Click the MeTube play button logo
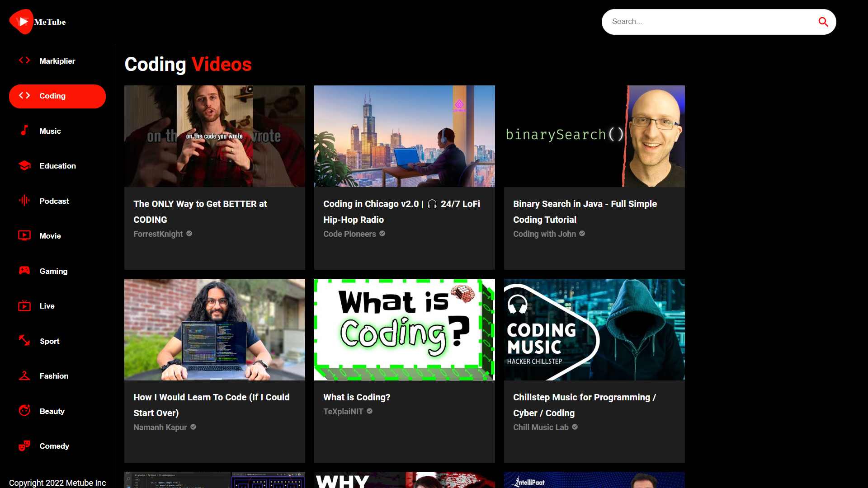This screenshot has height=488, width=868. 21,21
